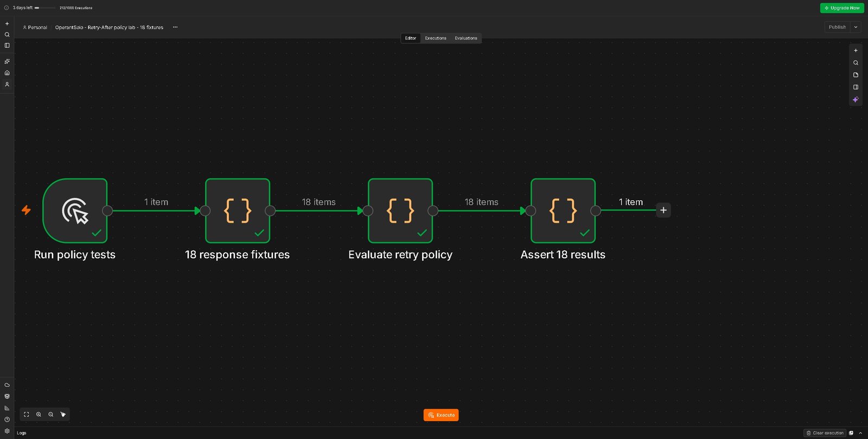Select the Run policy tests trigger node
Image resolution: width=868 pixels, height=439 pixels.
[x=75, y=211]
